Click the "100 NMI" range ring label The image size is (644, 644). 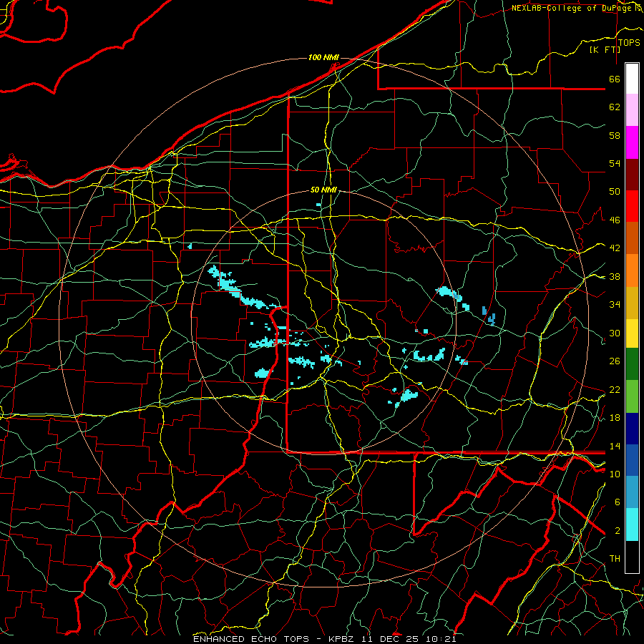pyautogui.click(x=323, y=57)
